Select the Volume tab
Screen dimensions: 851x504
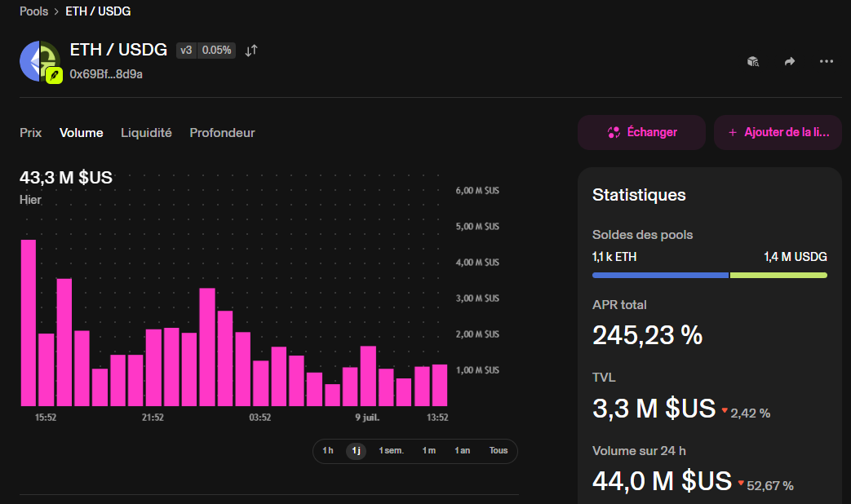coord(81,133)
